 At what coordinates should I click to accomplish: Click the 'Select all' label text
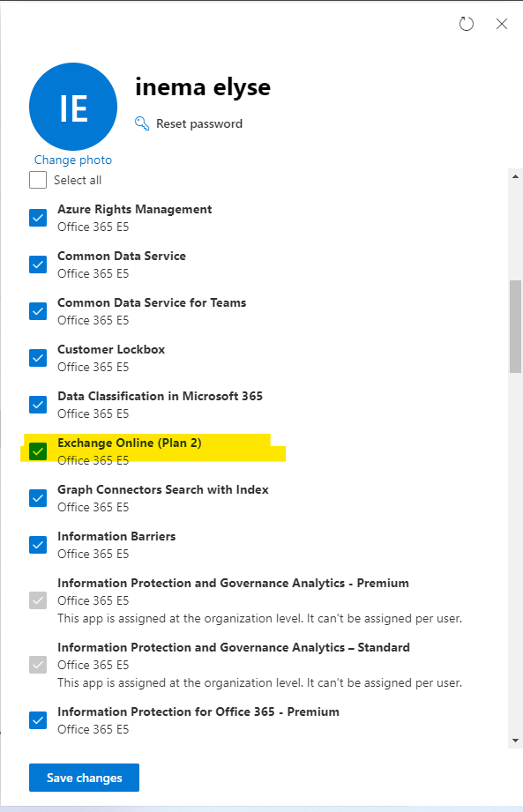pyautogui.click(x=78, y=180)
